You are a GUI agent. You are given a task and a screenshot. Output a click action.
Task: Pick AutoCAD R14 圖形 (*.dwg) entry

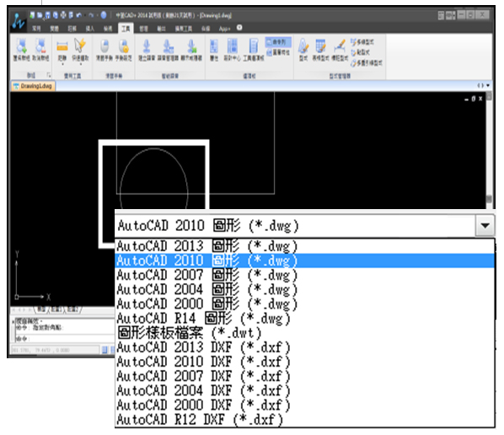tap(304, 319)
